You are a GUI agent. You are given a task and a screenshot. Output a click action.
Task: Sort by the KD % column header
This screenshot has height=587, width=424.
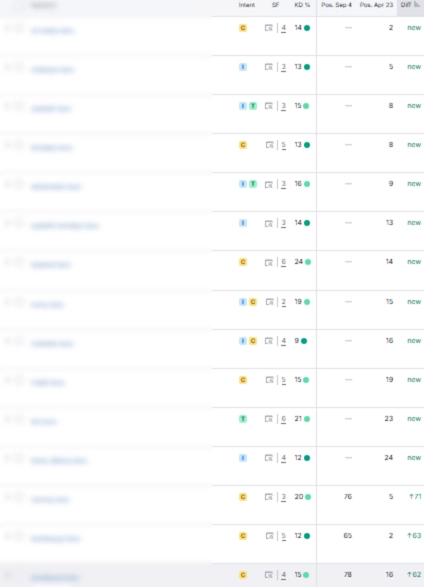point(302,5)
